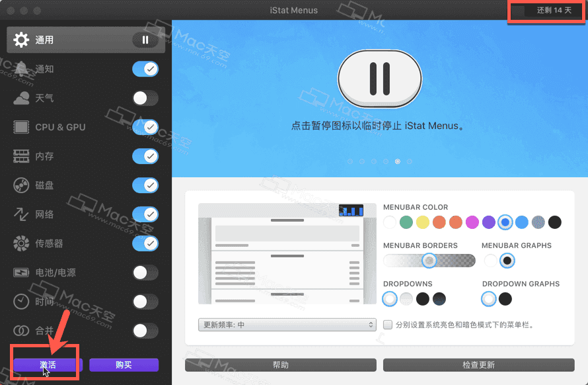Click the 天气 cloud icon

tap(21, 98)
